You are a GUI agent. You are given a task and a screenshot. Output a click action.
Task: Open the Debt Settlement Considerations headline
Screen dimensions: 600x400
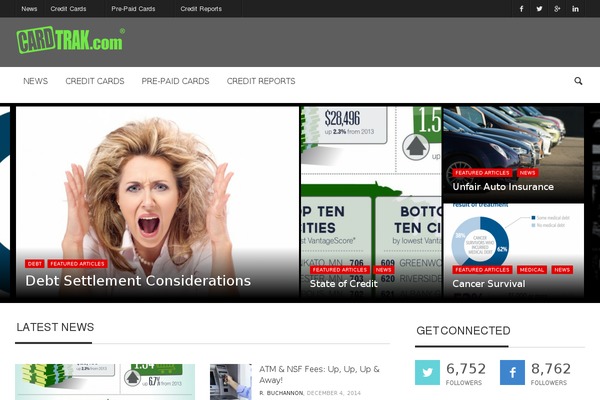(x=138, y=281)
